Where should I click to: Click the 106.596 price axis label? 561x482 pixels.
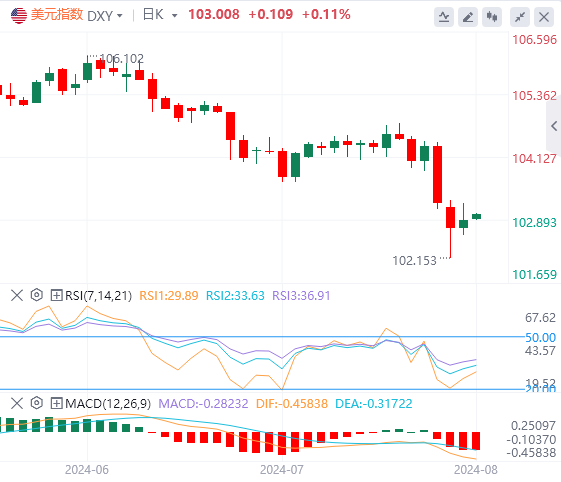pos(535,39)
